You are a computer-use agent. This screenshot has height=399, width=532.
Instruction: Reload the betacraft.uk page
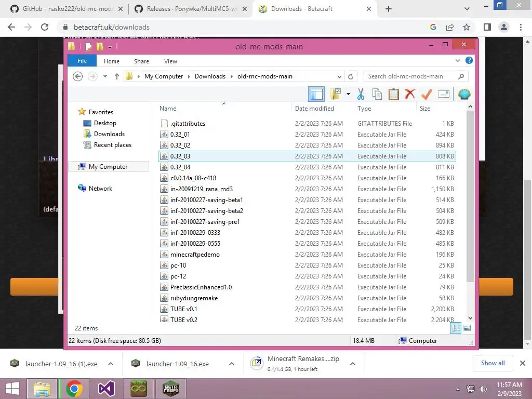pos(45,27)
